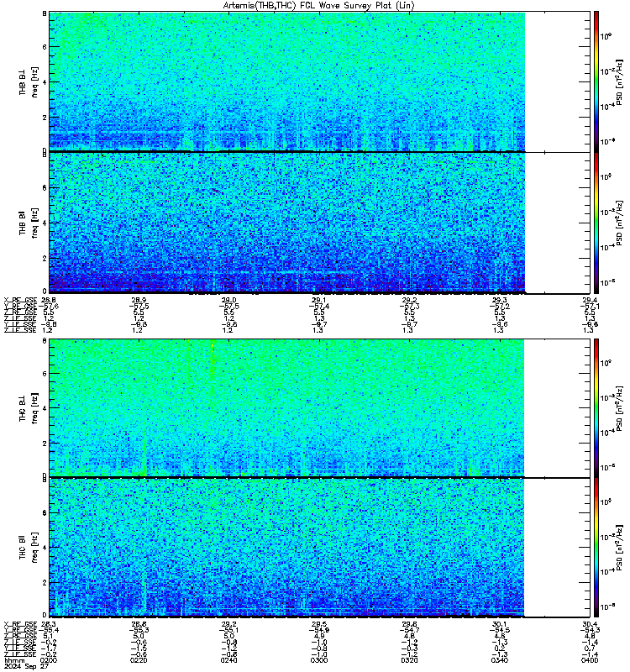The width and height of the screenshot is (630, 672).
Task: Click THC Y_RE_GSE value '-54.3'
Action: point(590,630)
